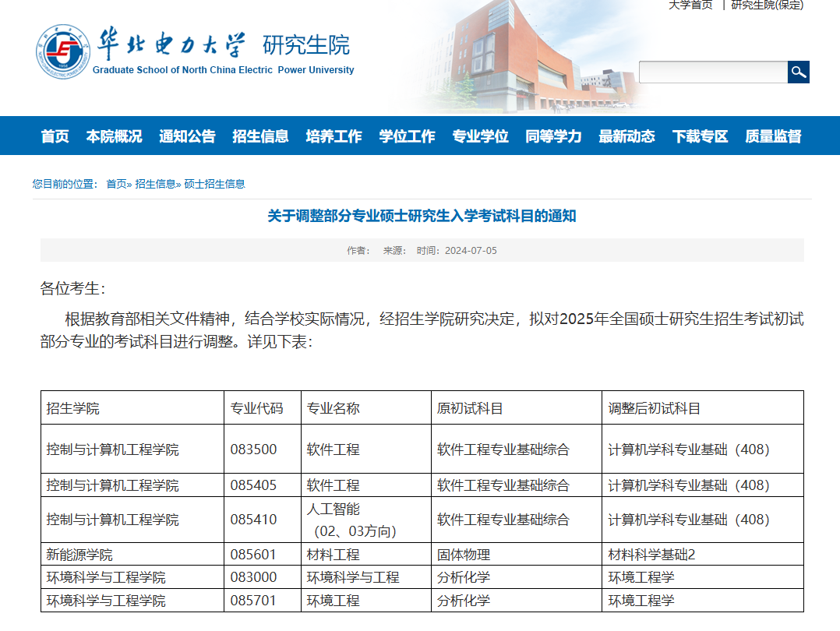
Task: Click the search magnifier icon button
Action: tap(798, 72)
